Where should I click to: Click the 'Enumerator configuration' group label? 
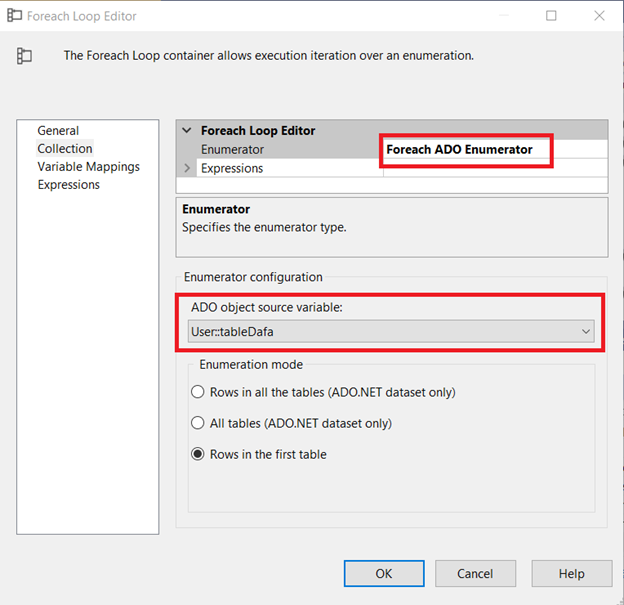coord(253,277)
